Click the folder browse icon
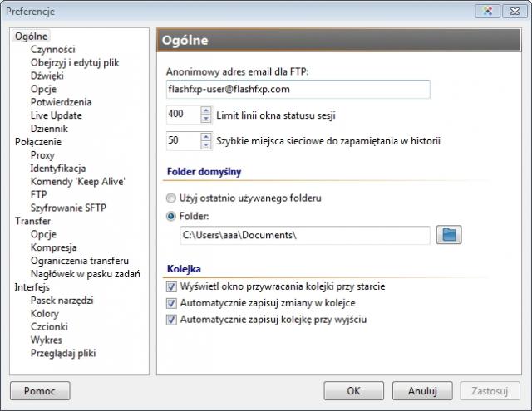 450,235
